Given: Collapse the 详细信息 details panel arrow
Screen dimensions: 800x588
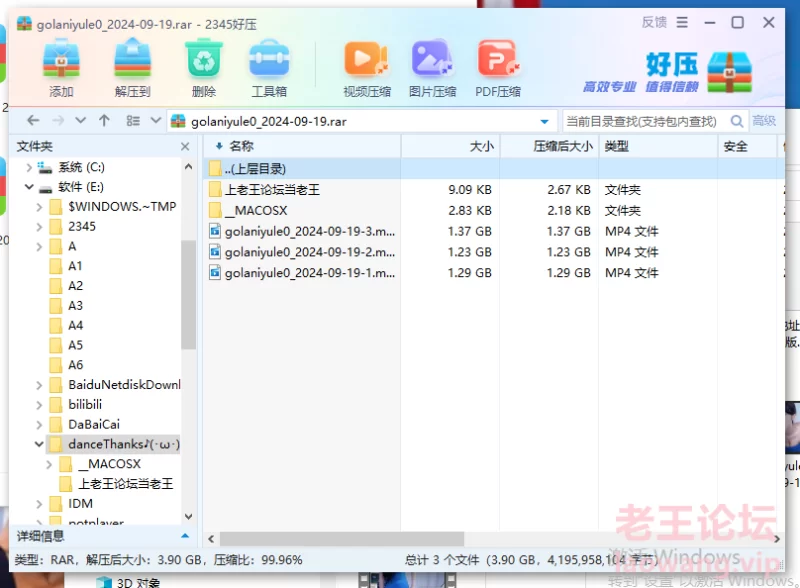Looking at the screenshot, I should pos(185,536).
